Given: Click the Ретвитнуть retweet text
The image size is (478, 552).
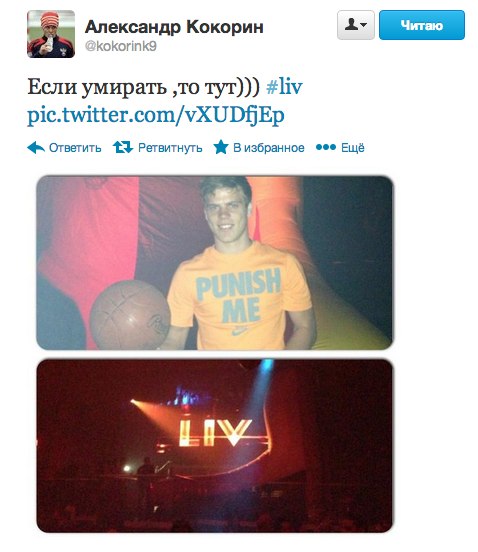Looking at the screenshot, I should [x=170, y=148].
